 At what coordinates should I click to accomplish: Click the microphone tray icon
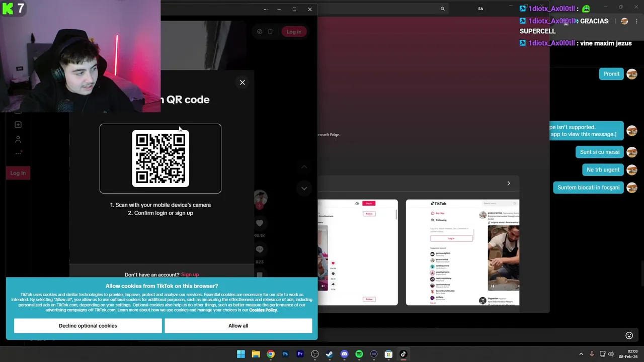pos(592,354)
